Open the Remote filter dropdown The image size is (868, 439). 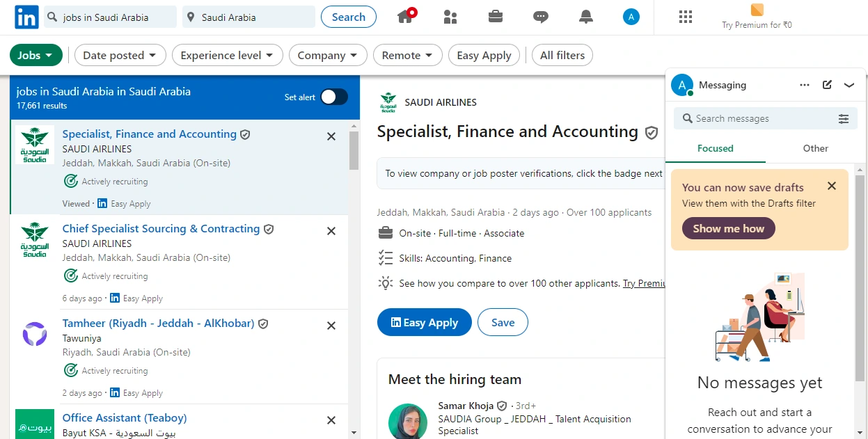tap(407, 55)
